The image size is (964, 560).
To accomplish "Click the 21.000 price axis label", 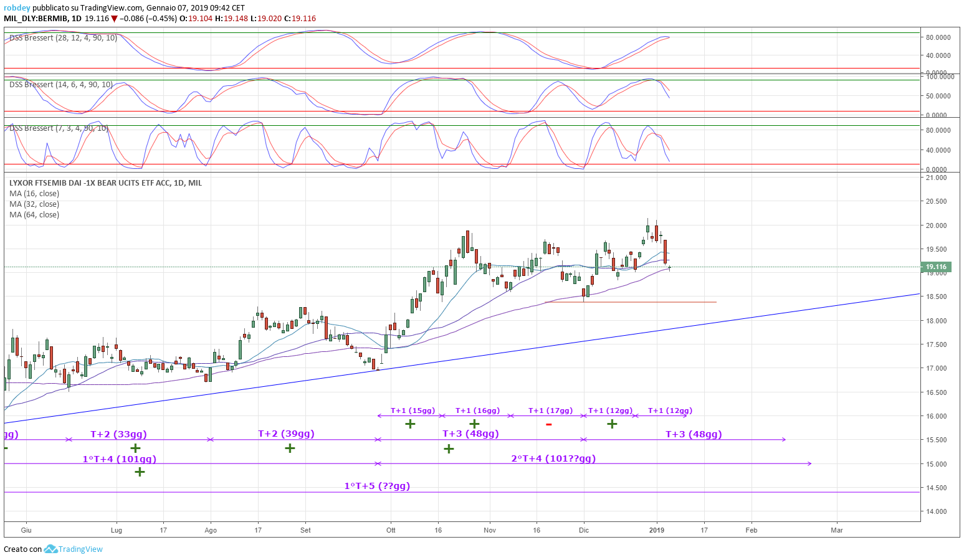I will (x=936, y=178).
